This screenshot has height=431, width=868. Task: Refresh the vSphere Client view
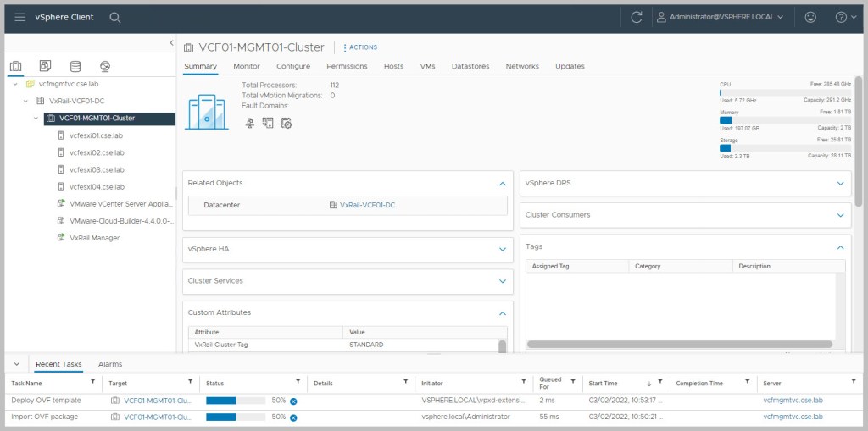click(637, 17)
